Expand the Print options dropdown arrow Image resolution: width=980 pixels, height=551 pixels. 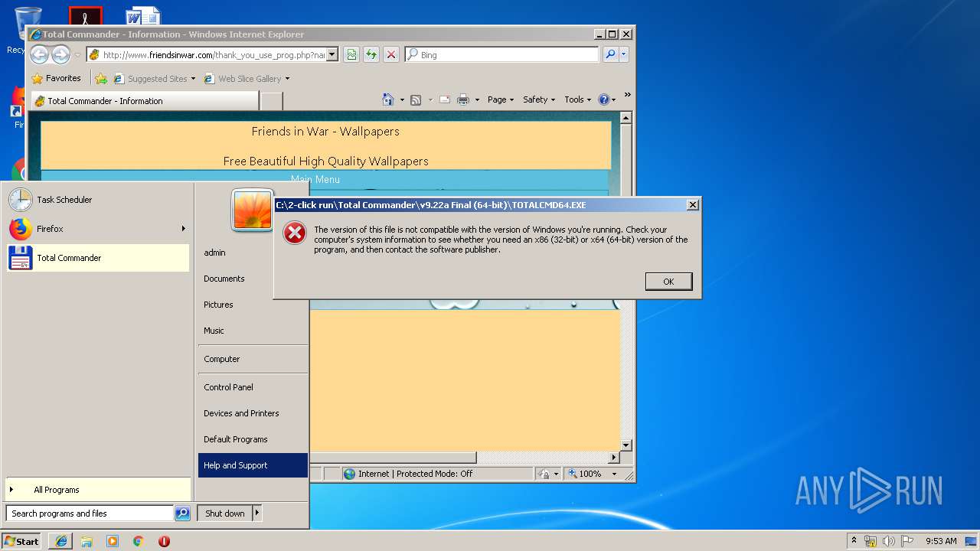(x=477, y=99)
